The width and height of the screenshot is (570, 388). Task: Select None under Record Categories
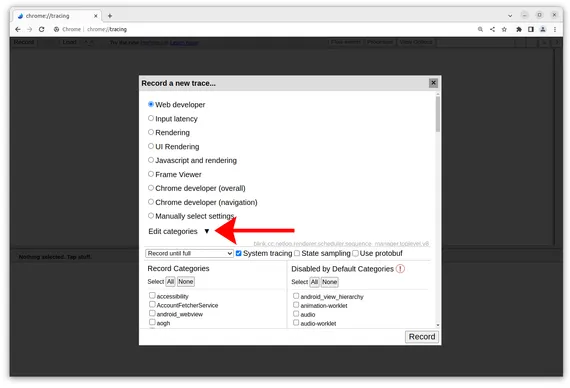click(x=186, y=281)
